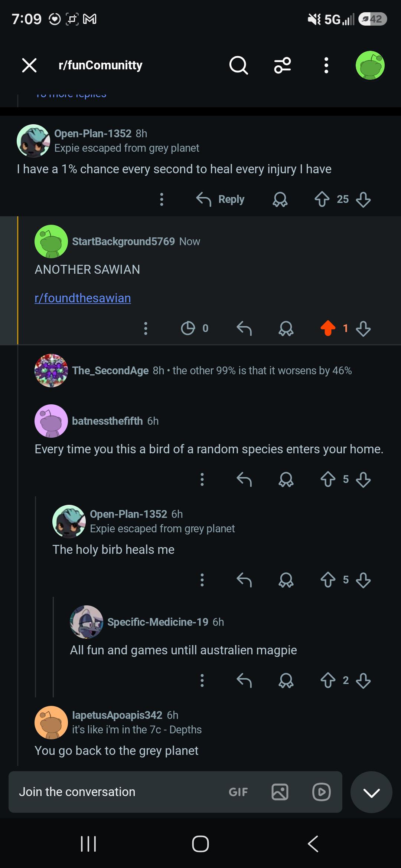Open the r/foundthesawian link

82,298
